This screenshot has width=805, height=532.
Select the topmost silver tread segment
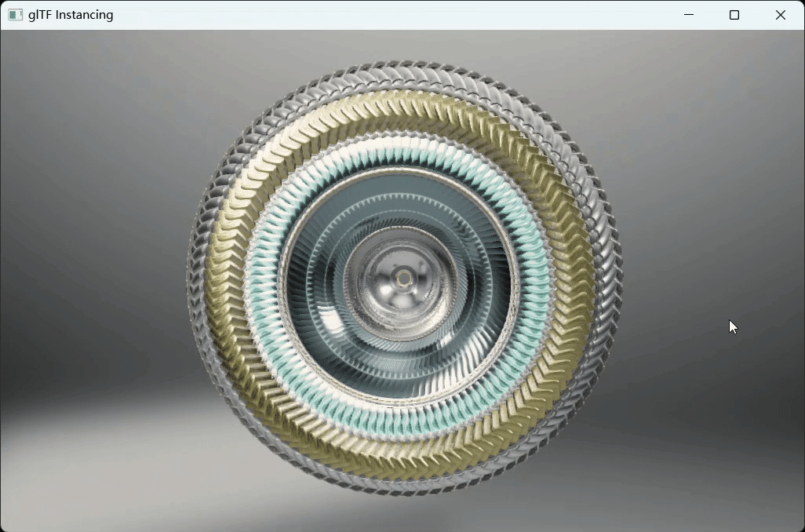pos(402,71)
